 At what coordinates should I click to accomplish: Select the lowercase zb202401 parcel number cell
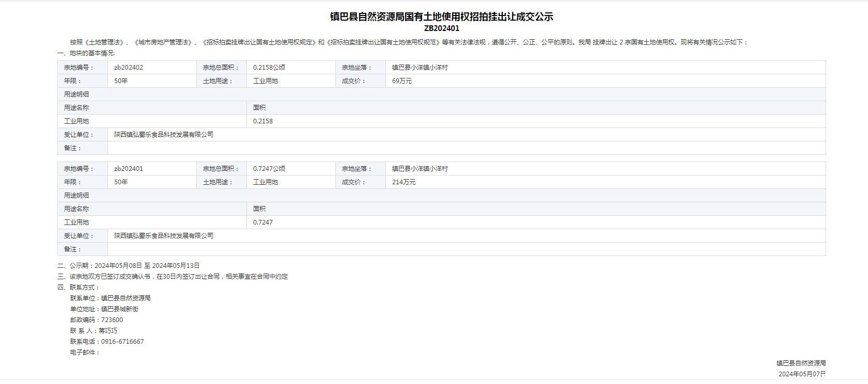129,169
